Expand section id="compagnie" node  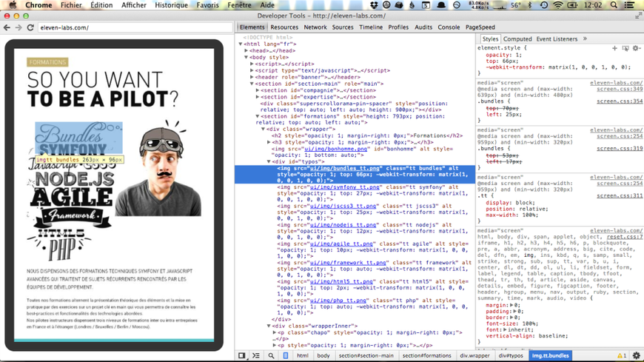coord(258,90)
